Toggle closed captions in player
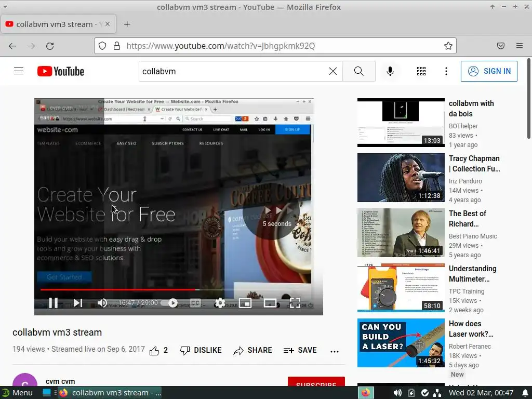Viewport: 532px width, 399px height. click(x=195, y=303)
